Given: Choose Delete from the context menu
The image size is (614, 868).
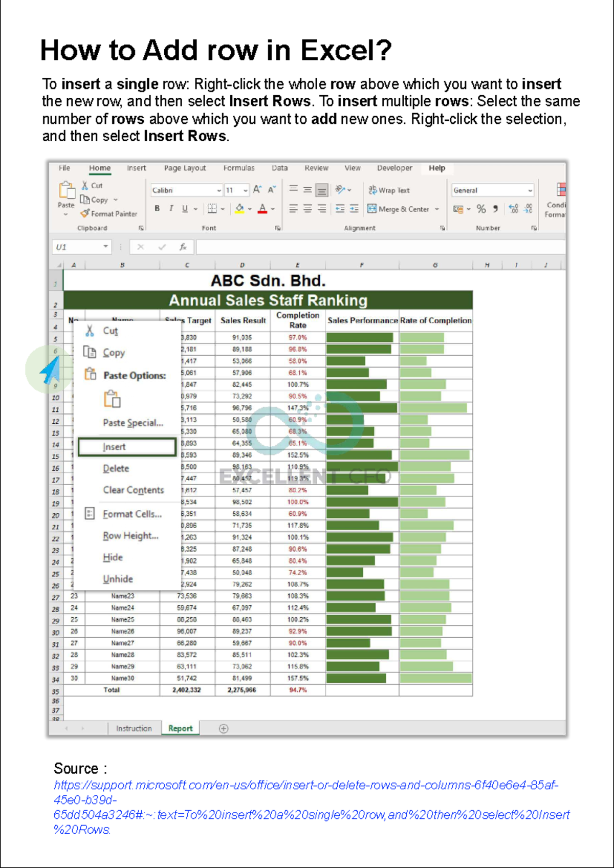Looking at the screenshot, I should (116, 468).
